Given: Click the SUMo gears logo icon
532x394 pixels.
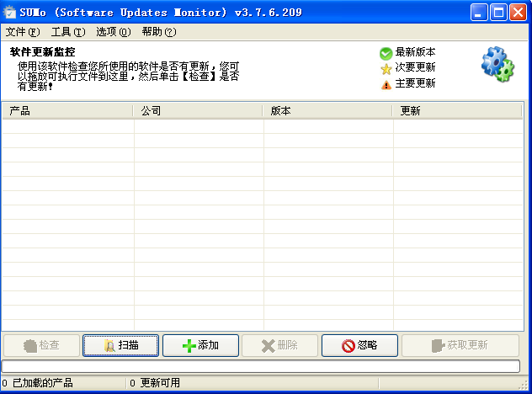Looking at the screenshot, I should (x=497, y=65).
